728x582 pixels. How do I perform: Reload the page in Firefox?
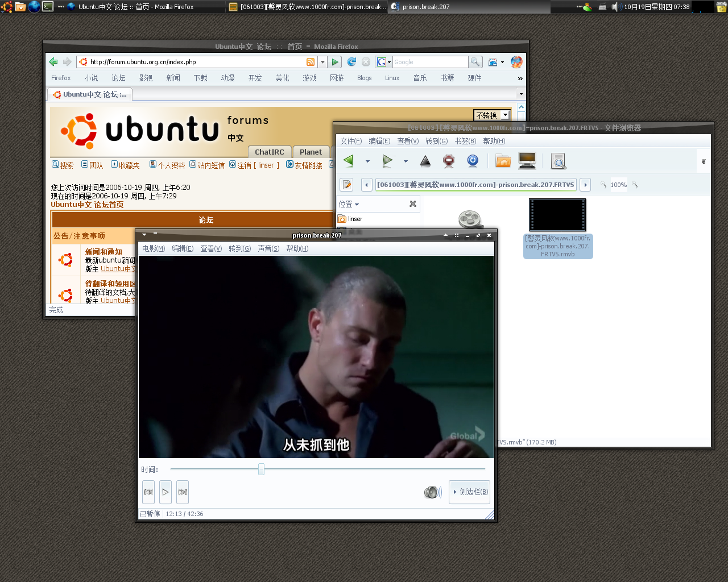click(x=351, y=62)
